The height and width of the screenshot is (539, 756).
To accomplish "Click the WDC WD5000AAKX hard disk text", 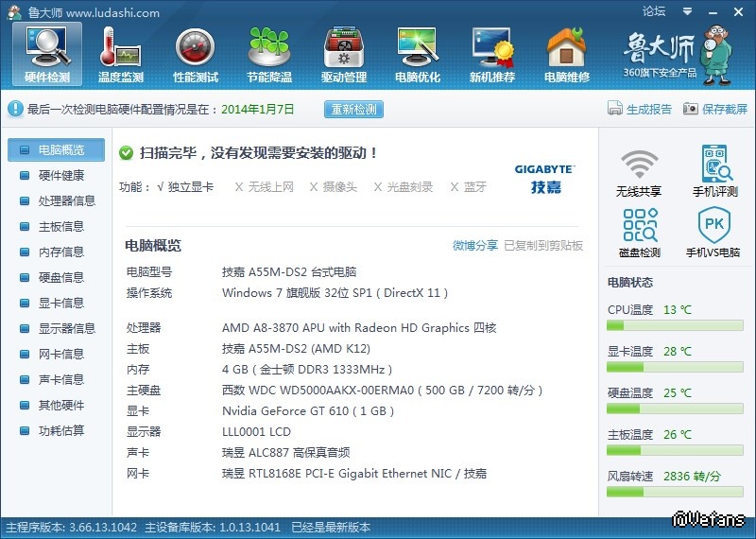I will (383, 390).
